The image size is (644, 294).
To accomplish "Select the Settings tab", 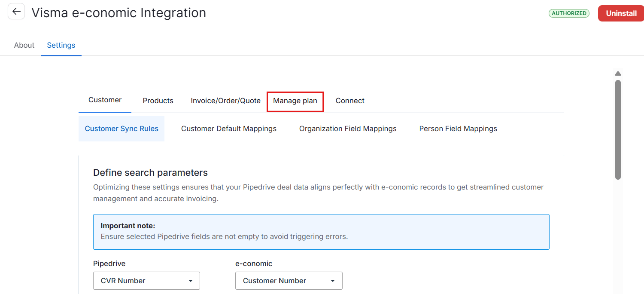I will click(x=61, y=45).
